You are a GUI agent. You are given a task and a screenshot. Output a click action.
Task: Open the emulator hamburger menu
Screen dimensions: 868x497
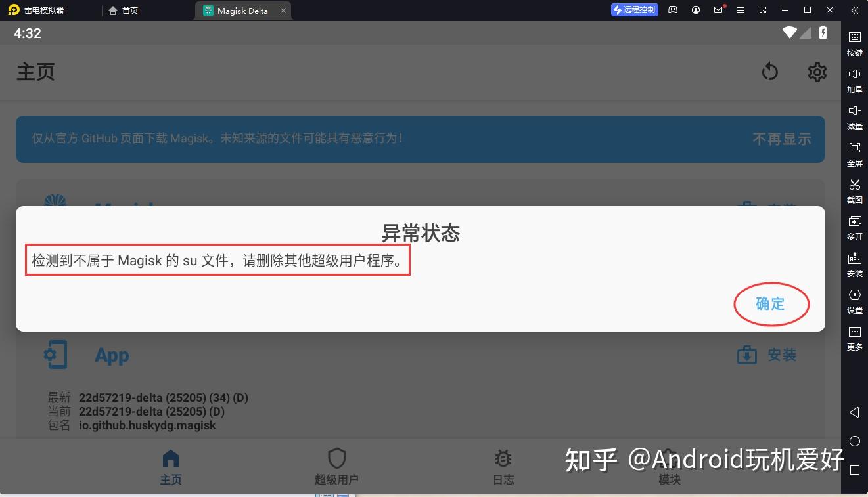pos(741,10)
